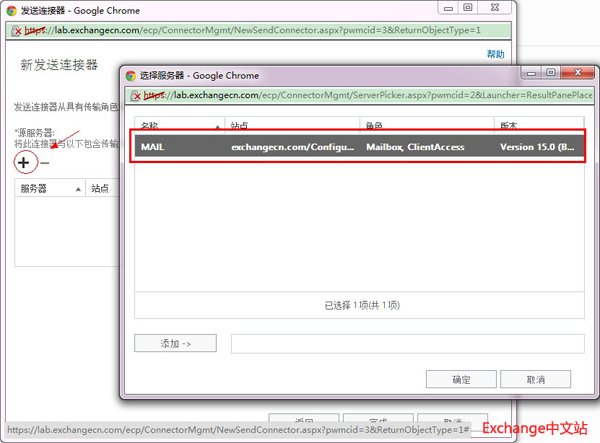Viewport: 600px width, 443px height.
Task: Cancel server selection with 取消 button
Action: click(x=535, y=380)
